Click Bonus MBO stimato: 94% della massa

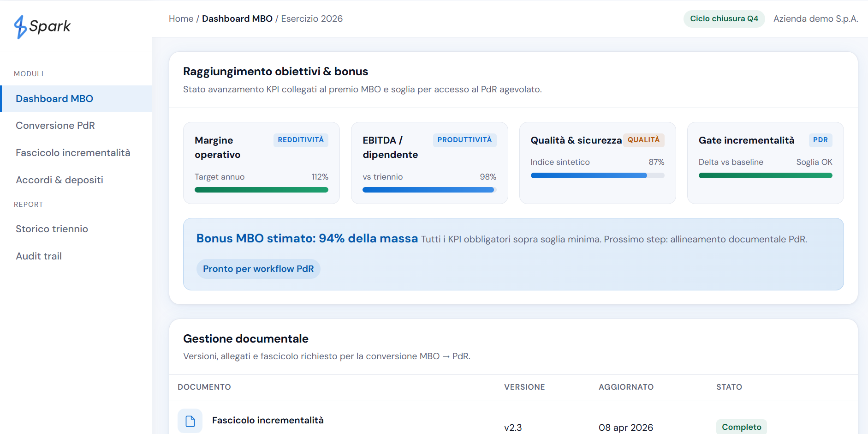coord(307,238)
